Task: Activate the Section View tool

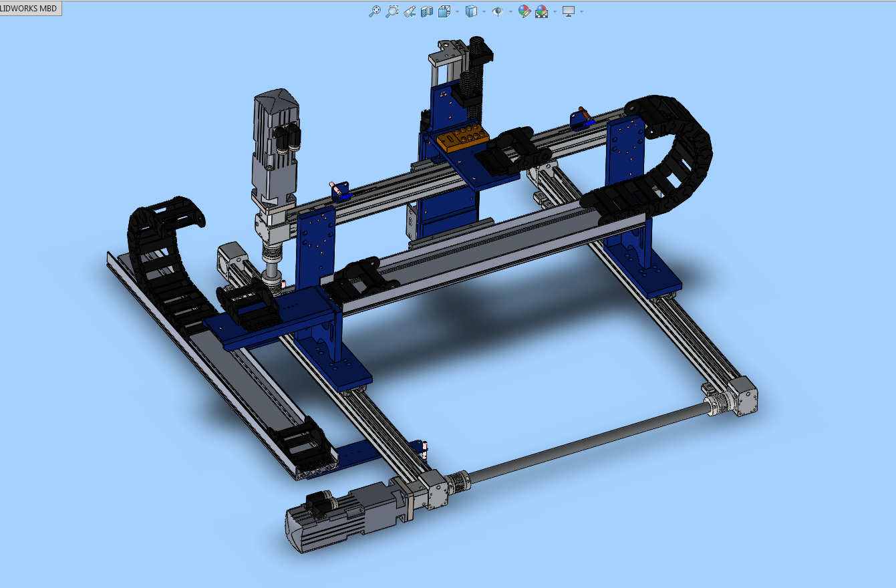Action: click(x=427, y=11)
